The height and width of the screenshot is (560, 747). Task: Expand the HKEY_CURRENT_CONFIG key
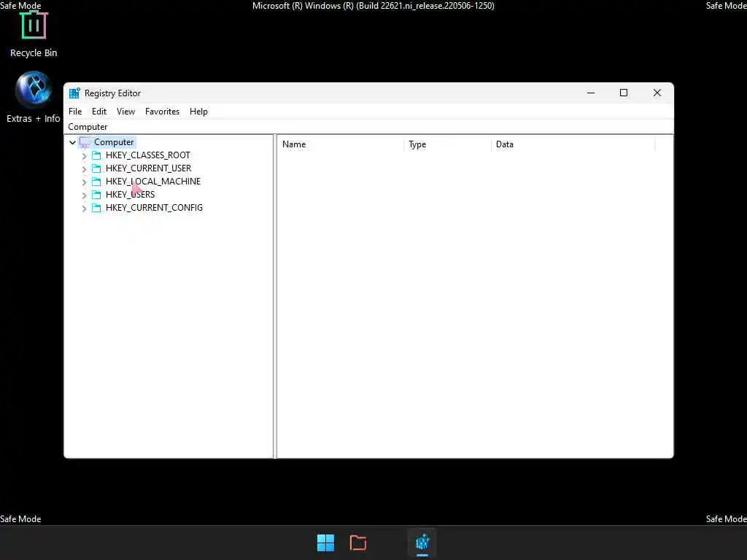pyautogui.click(x=85, y=208)
